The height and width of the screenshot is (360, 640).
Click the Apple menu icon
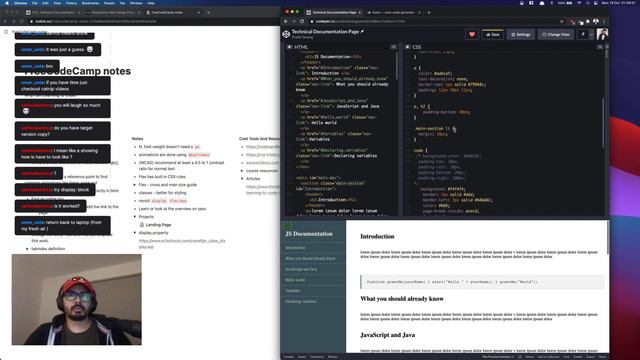[7, 3]
